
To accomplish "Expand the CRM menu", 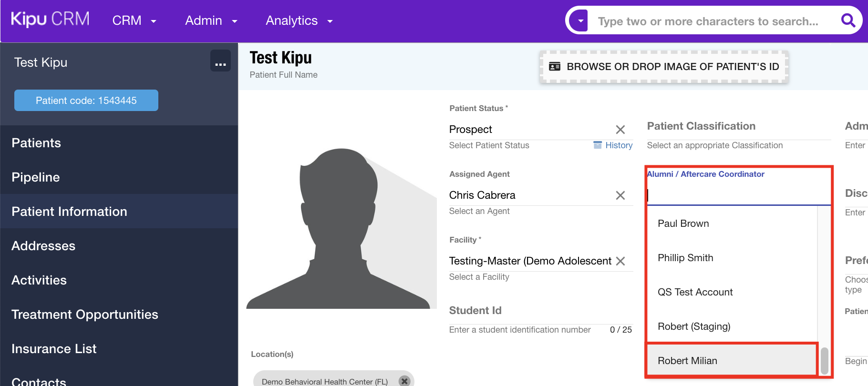I will coord(134,21).
